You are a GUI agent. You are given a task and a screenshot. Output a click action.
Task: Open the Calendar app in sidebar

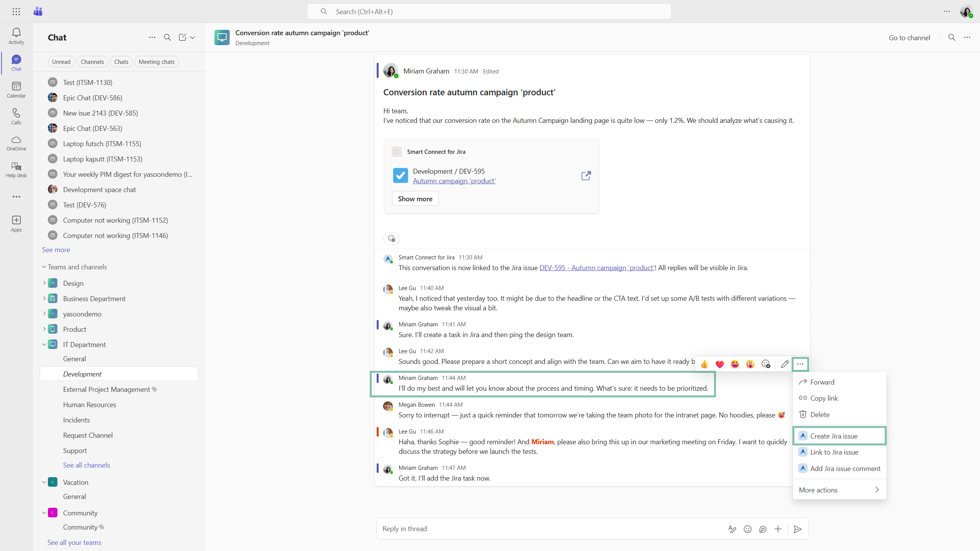click(16, 90)
